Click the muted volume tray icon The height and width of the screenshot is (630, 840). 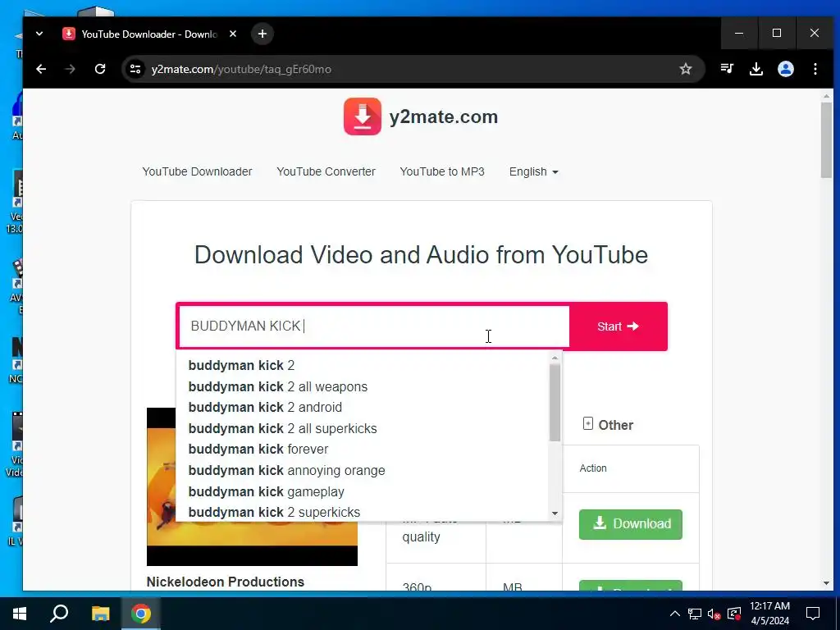coord(714,614)
